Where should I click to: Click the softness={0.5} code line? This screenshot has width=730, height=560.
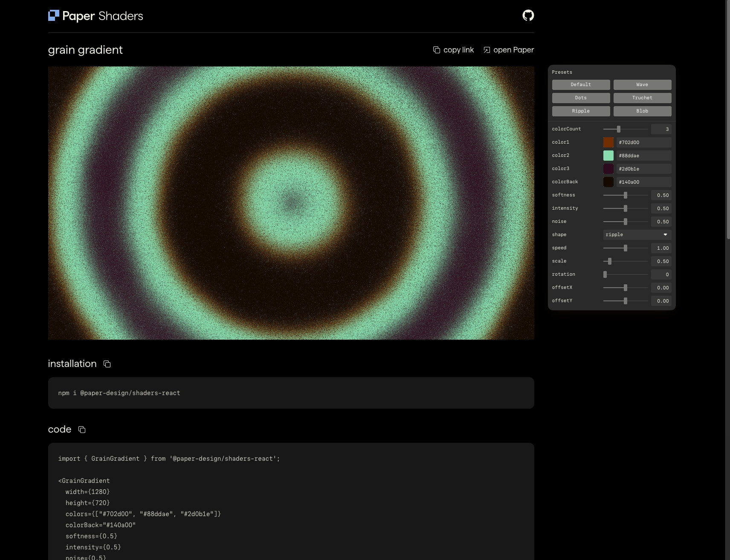tap(91, 536)
